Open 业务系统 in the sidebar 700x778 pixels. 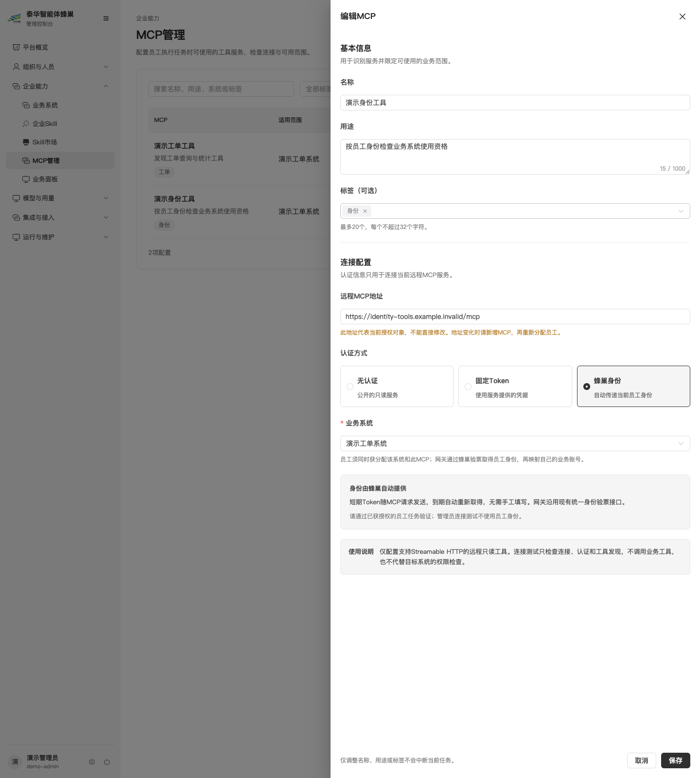tap(60, 105)
